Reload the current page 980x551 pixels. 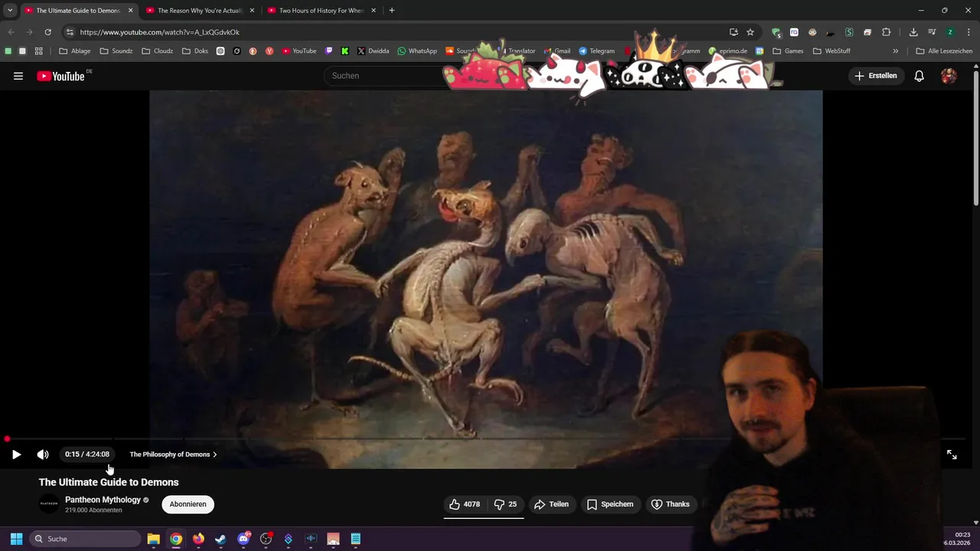(47, 32)
